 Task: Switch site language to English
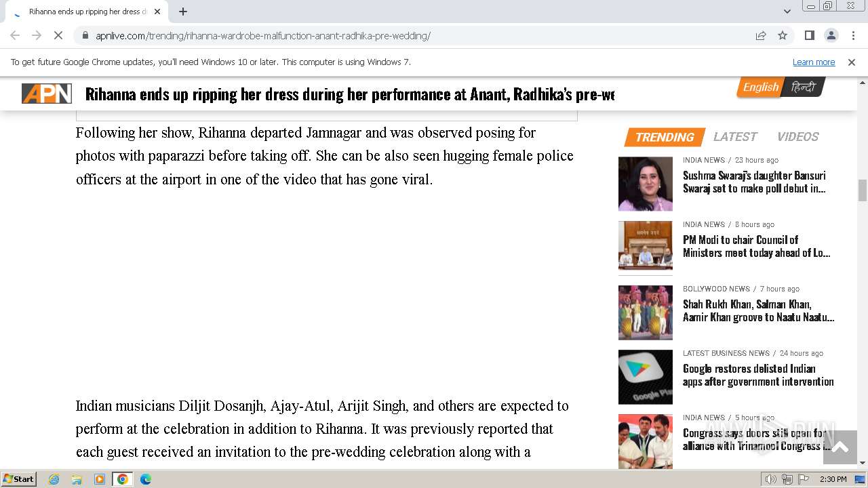(x=760, y=87)
